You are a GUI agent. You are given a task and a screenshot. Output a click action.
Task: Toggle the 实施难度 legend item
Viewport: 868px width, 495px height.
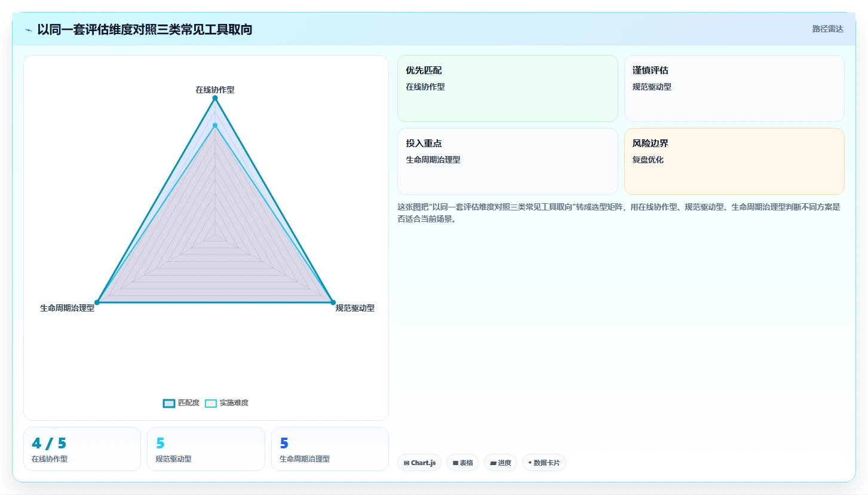point(226,403)
